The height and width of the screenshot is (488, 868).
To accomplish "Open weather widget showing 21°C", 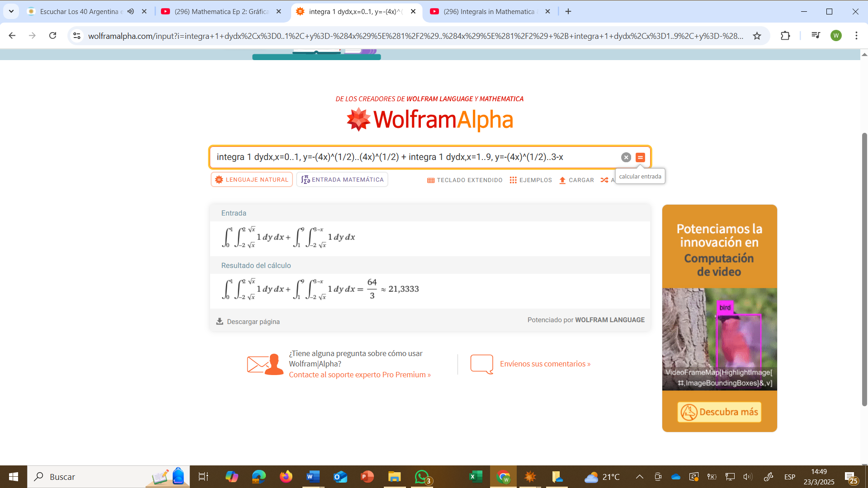I will (602, 477).
